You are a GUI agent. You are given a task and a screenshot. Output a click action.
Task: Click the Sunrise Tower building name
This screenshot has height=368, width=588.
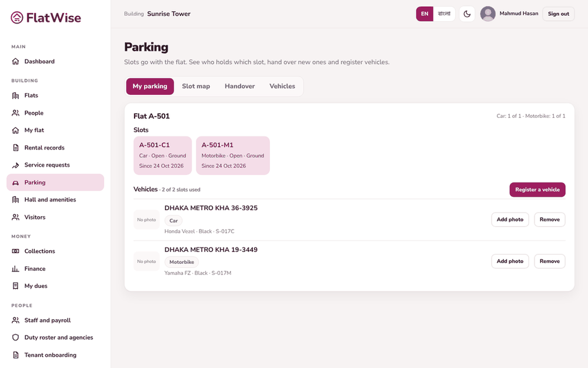pyautogui.click(x=169, y=14)
